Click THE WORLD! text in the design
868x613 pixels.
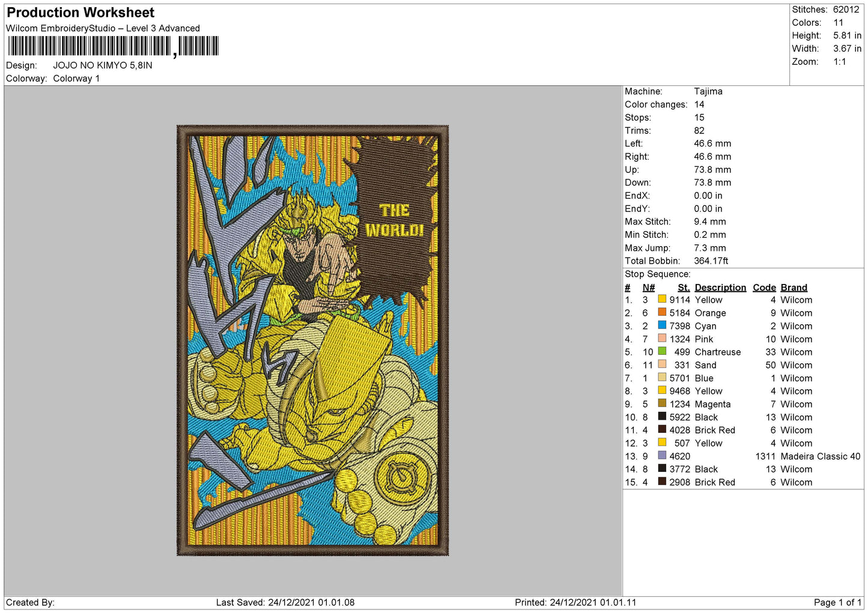pos(394,220)
